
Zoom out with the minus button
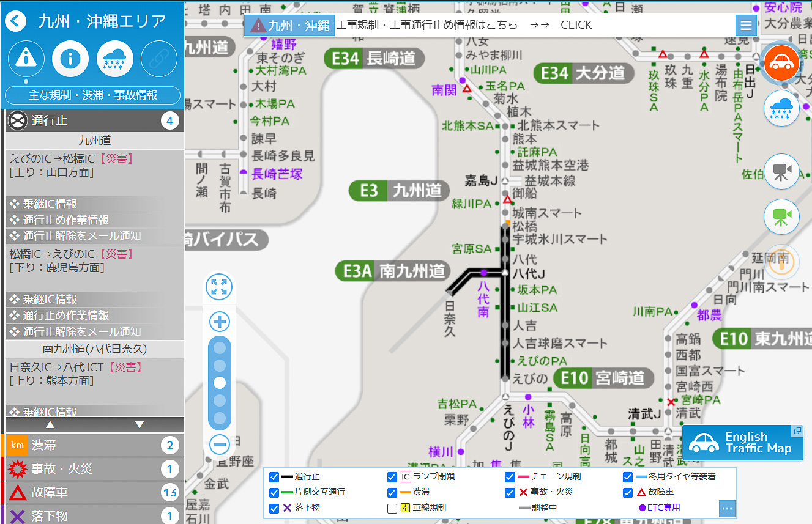click(220, 445)
